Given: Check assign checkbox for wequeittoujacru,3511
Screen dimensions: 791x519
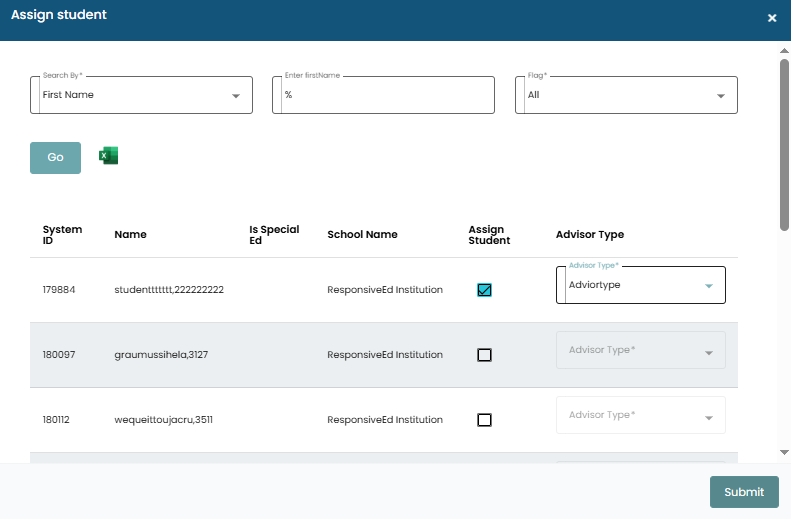Looking at the screenshot, I should pos(485,420).
